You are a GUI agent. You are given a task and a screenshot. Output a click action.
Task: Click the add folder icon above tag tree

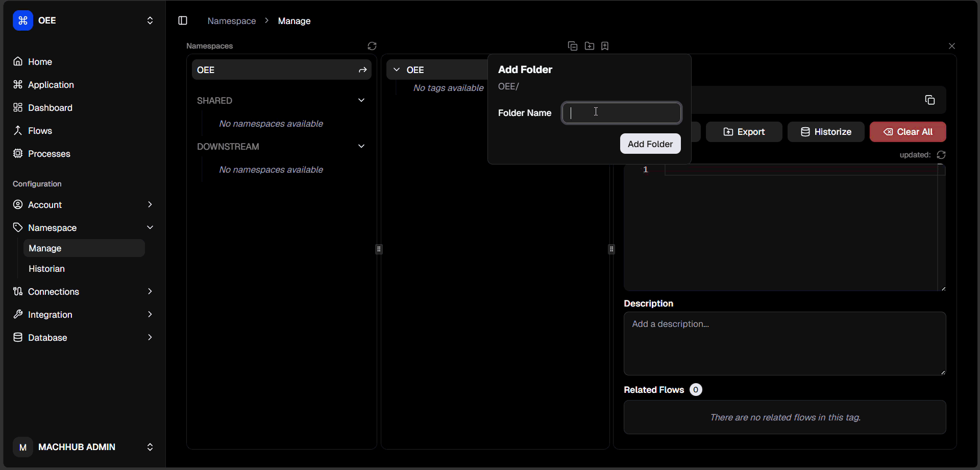pyautogui.click(x=590, y=46)
